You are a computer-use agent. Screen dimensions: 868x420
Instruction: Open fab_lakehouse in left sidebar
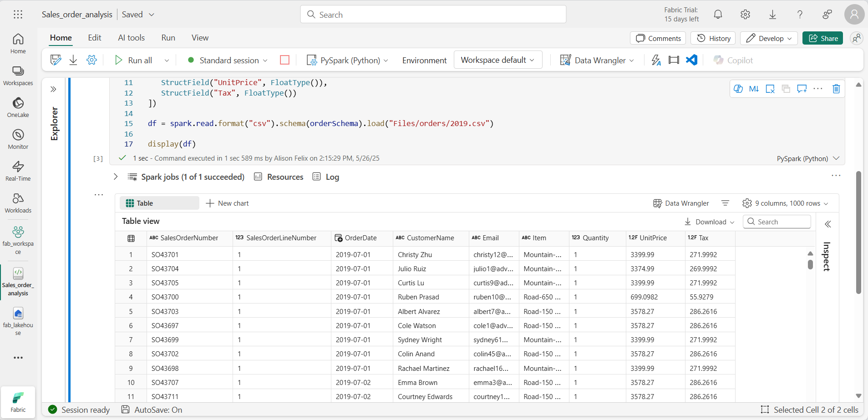click(x=18, y=321)
